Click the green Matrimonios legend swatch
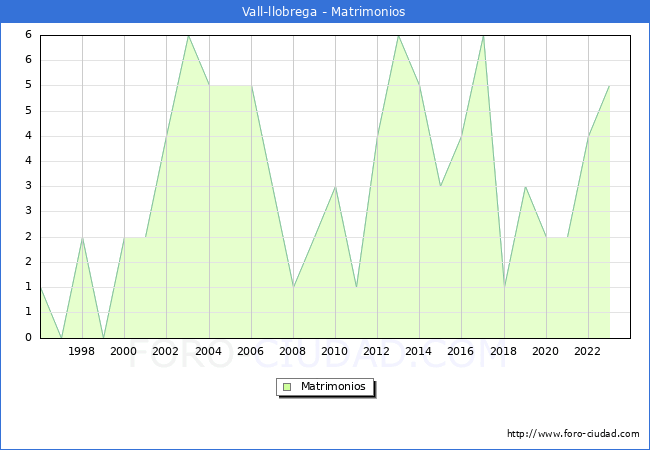 click(x=287, y=387)
